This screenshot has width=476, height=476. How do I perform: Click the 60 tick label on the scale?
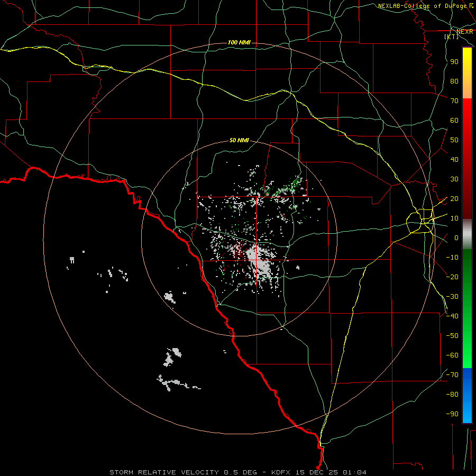point(454,120)
